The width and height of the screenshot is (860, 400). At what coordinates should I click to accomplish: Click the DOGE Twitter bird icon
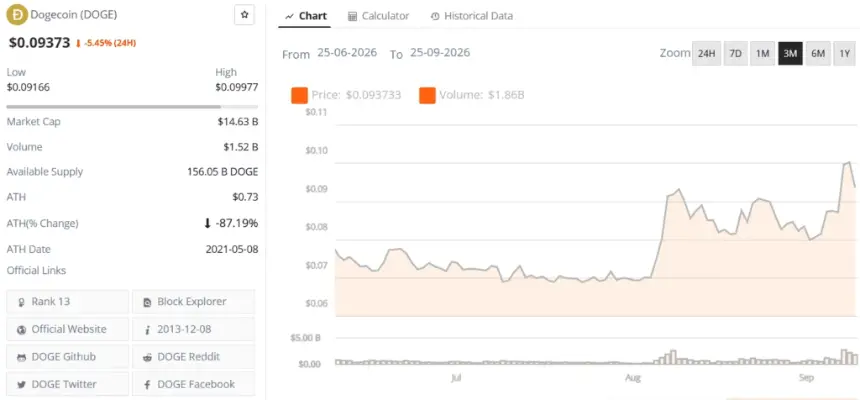click(21, 385)
